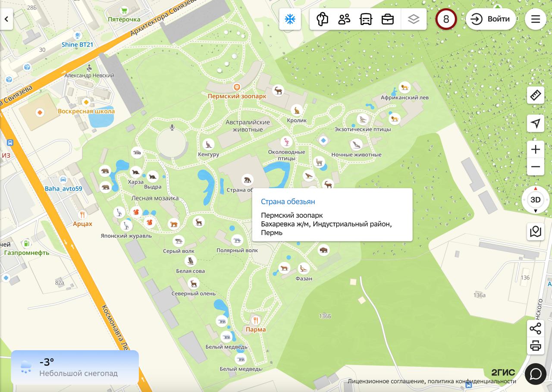Click the Страна обезьян popup title
This screenshot has width=552, height=392.
(x=288, y=201)
